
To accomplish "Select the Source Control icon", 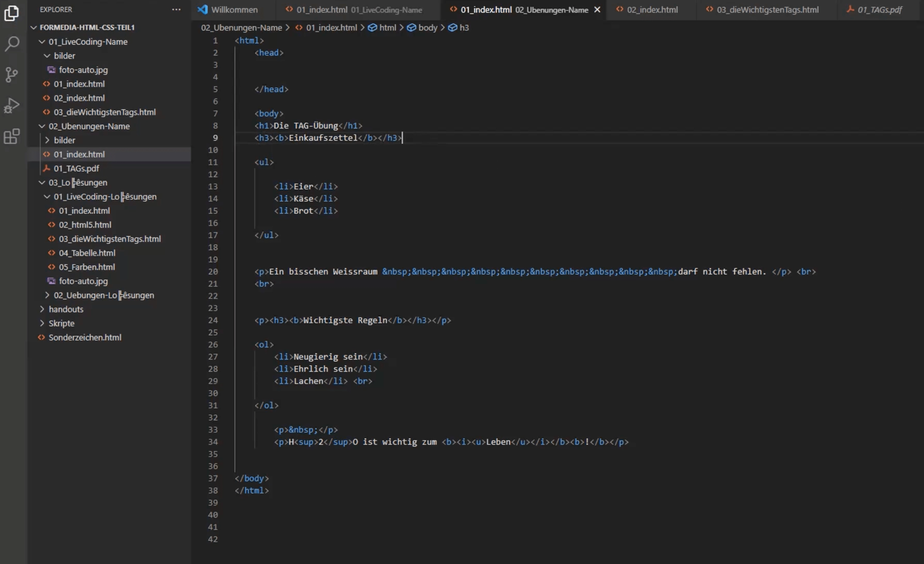I will [x=12, y=75].
